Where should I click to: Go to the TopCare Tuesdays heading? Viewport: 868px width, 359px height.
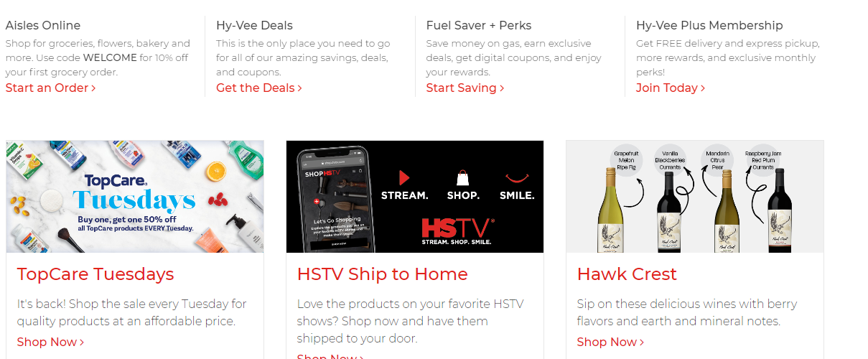95,274
